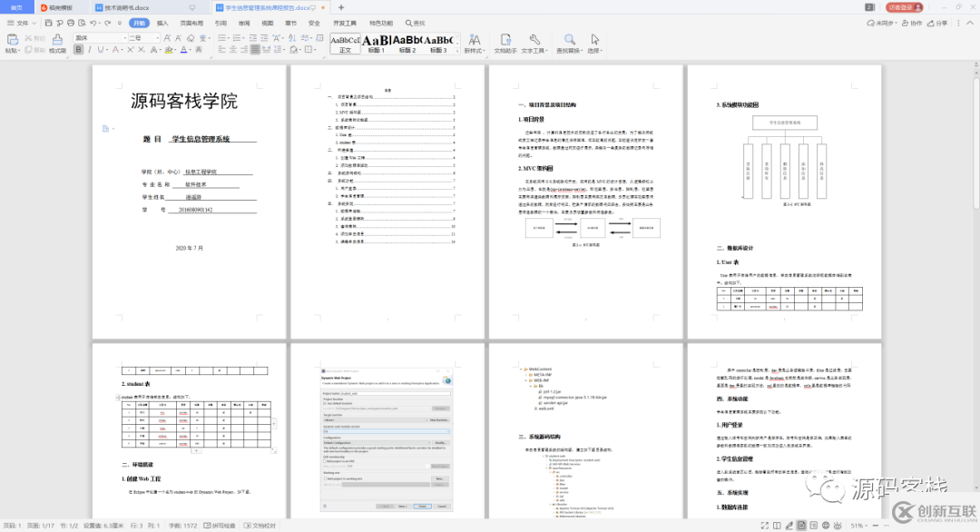Open the font size dropdown
This screenshot has height=532, width=980.
point(158,37)
